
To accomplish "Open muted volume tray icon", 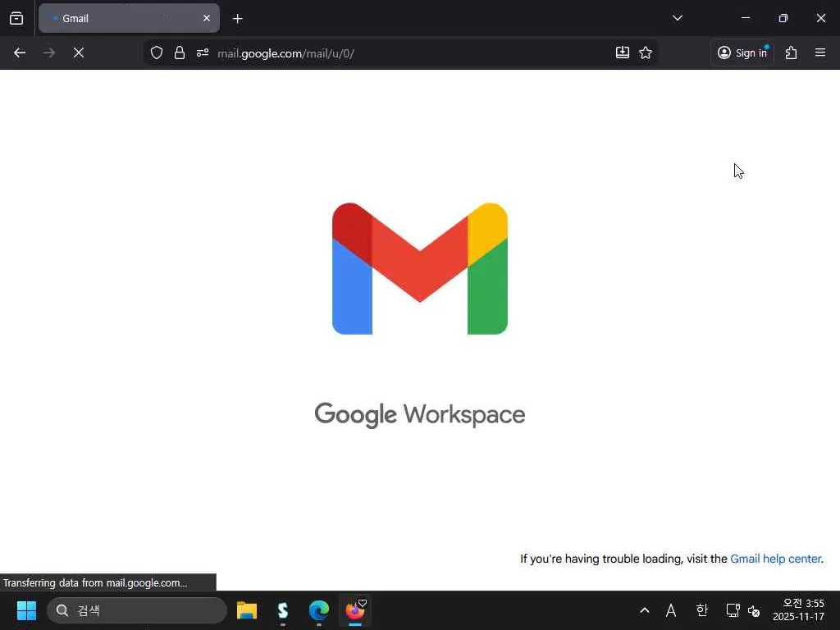I will tap(754, 610).
